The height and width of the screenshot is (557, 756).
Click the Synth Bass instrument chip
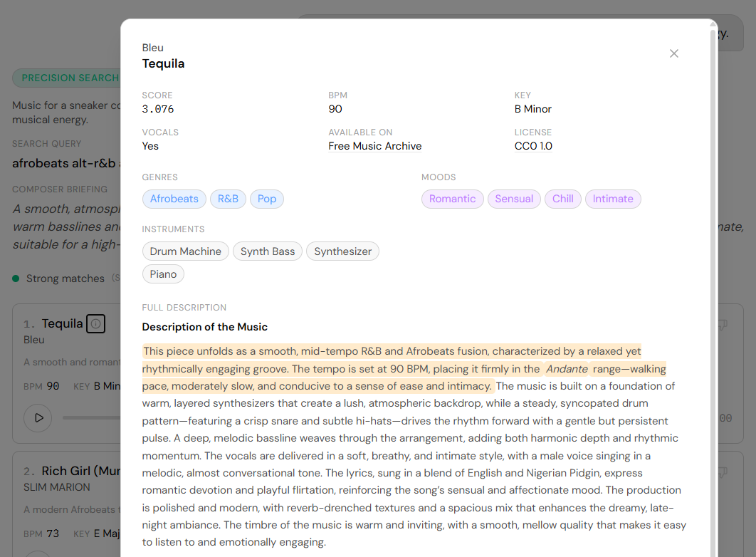[x=268, y=251]
